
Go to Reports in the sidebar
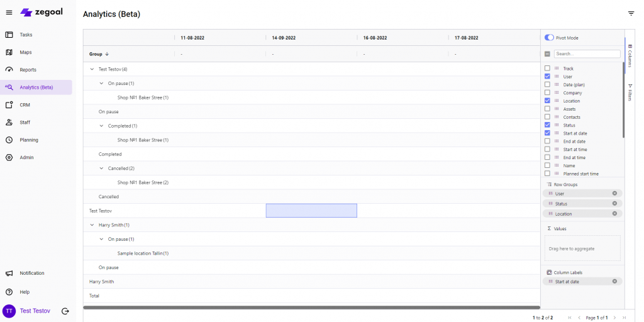pos(28,70)
